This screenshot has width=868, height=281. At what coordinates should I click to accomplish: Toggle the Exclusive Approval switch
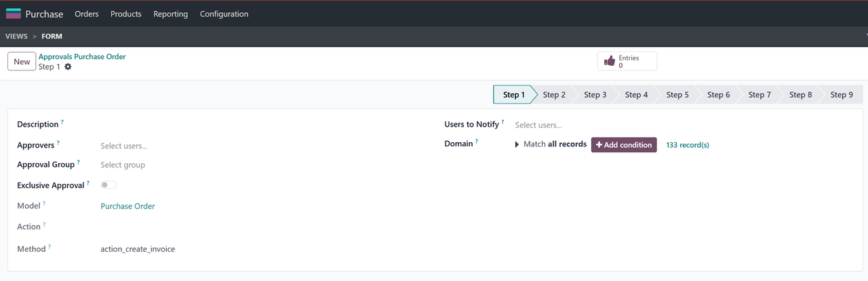click(108, 185)
